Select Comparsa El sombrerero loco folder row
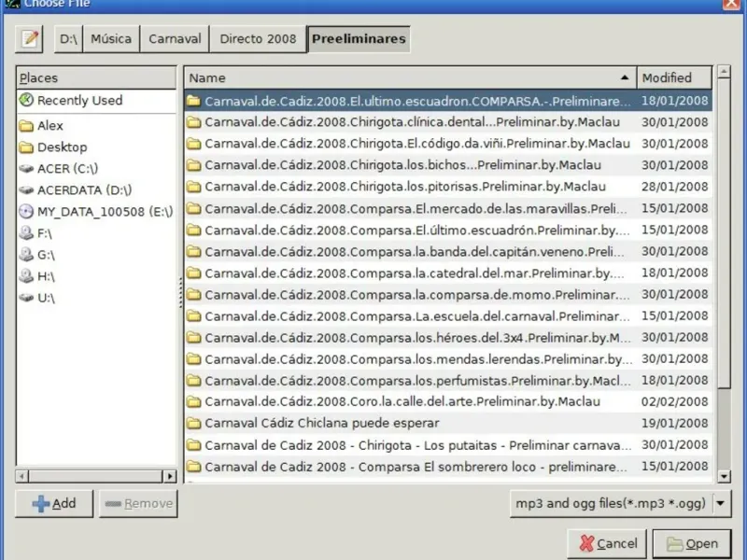747x560 pixels. coord(448,467)
